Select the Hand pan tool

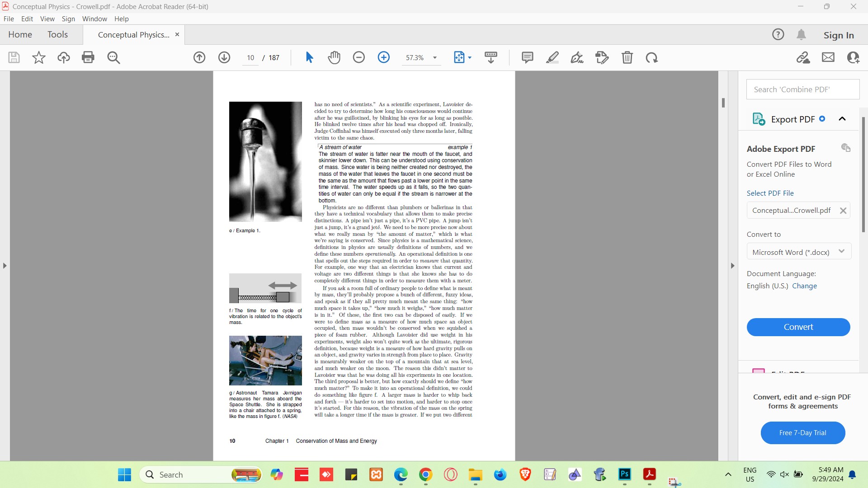[x=334, y=57]
